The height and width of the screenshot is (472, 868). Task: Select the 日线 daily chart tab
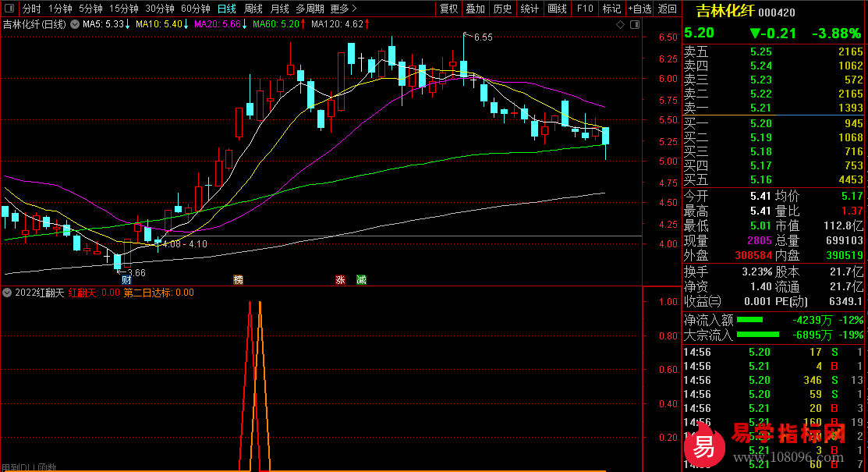[226, 9]
